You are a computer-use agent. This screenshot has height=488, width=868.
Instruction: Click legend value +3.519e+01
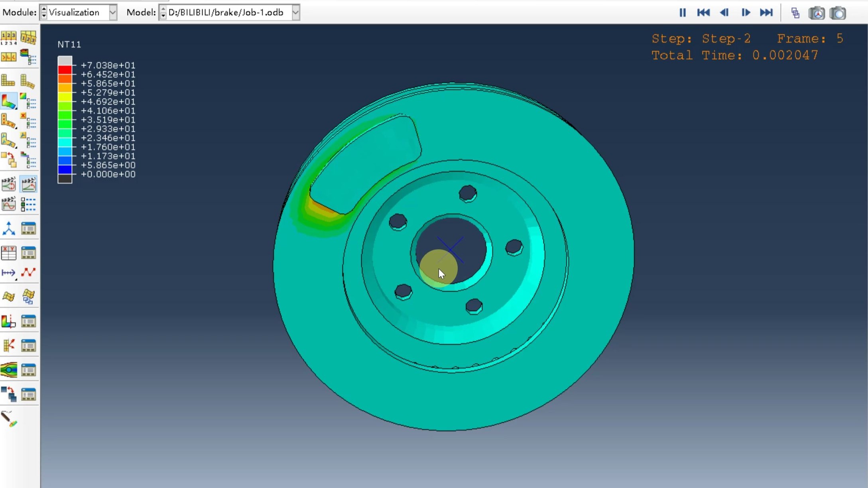108,120
